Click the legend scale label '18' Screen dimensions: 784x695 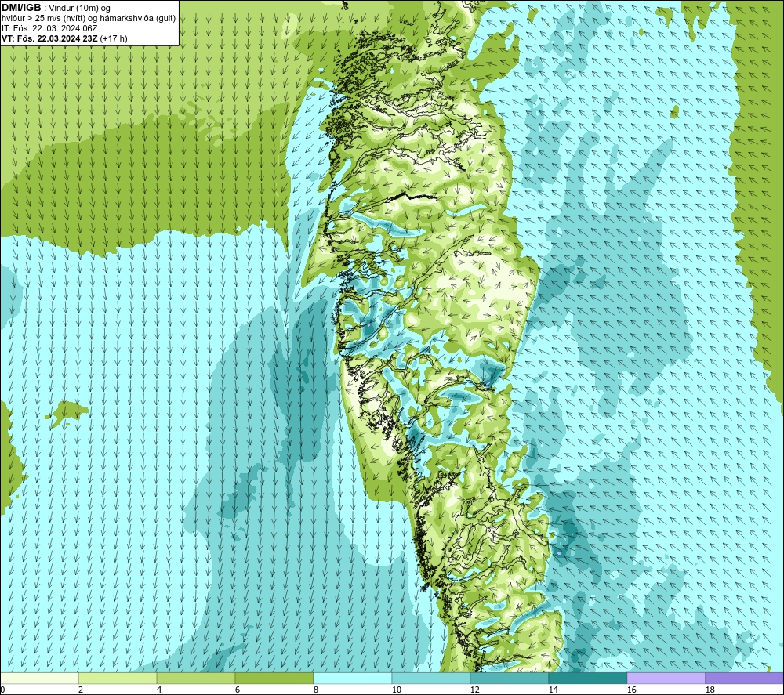click(x=710, y=690)
